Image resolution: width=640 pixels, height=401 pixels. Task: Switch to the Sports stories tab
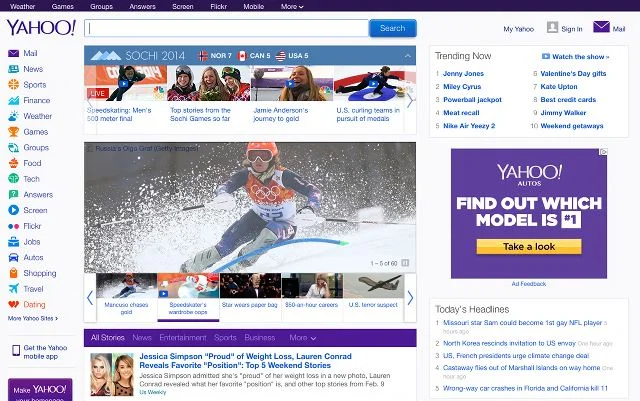tap(225, 338)
